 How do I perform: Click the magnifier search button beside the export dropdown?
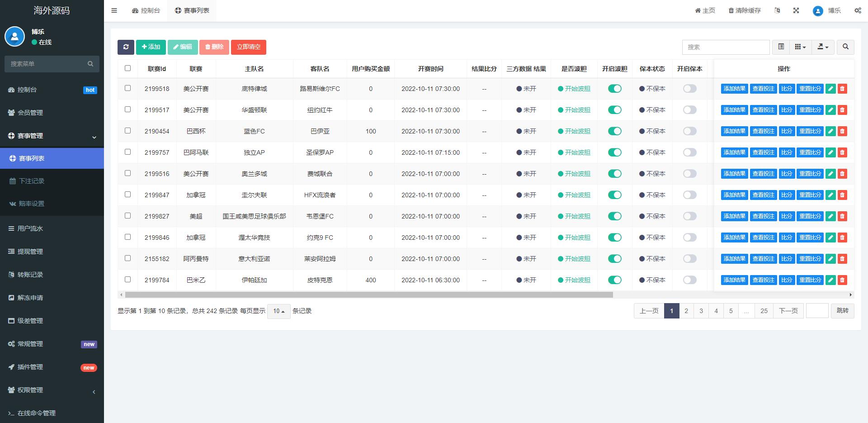(x=845, y=47)
